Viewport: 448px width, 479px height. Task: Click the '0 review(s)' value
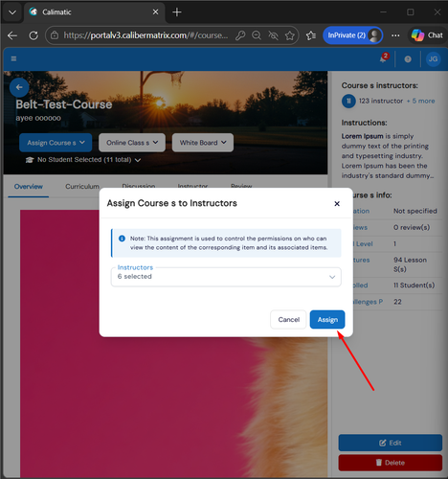click(x=412, y=227)
